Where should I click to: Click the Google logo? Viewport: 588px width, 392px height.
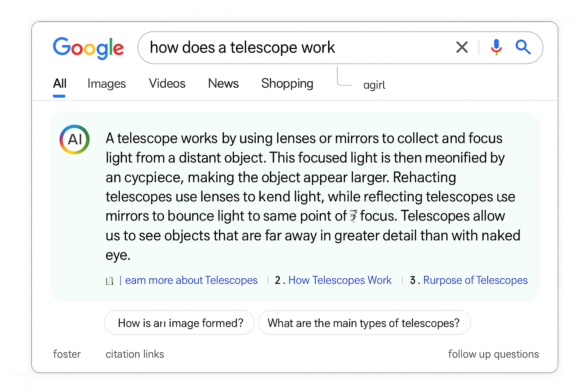point(88,48)
